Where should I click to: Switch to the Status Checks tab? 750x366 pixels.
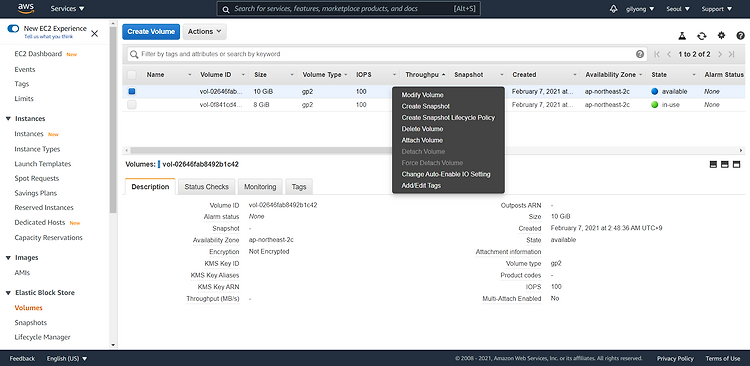pyautogui.click(x=207, y=187)
